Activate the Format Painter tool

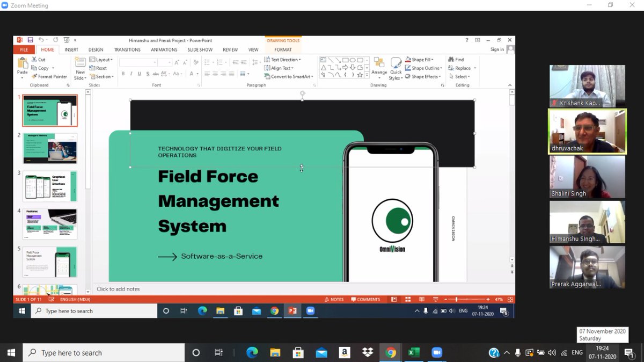point(49,77)
